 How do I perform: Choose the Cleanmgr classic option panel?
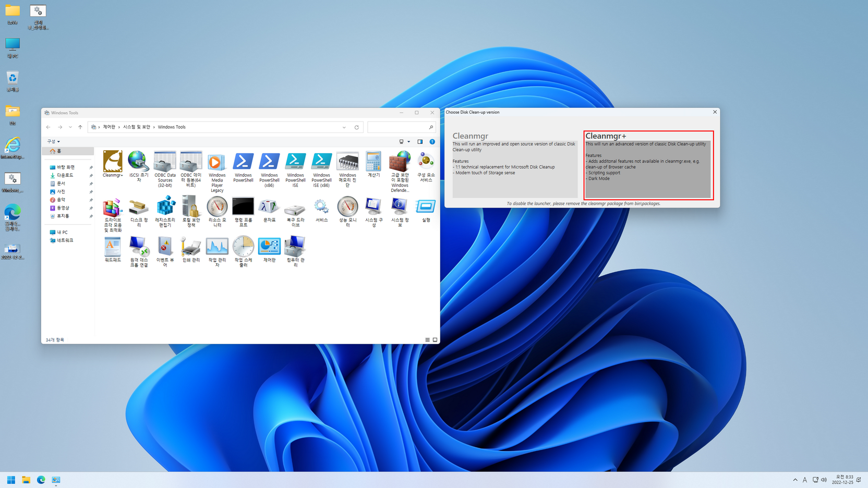515,164
